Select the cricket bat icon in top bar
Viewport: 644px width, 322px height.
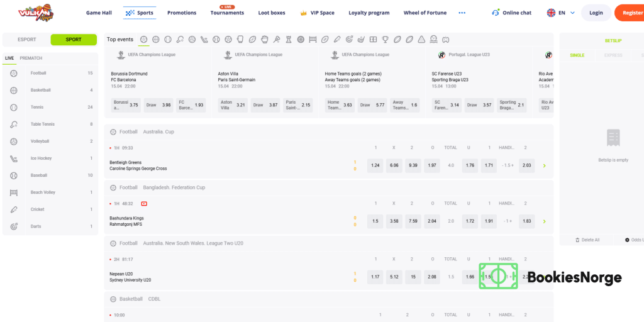tap(337, 40)
